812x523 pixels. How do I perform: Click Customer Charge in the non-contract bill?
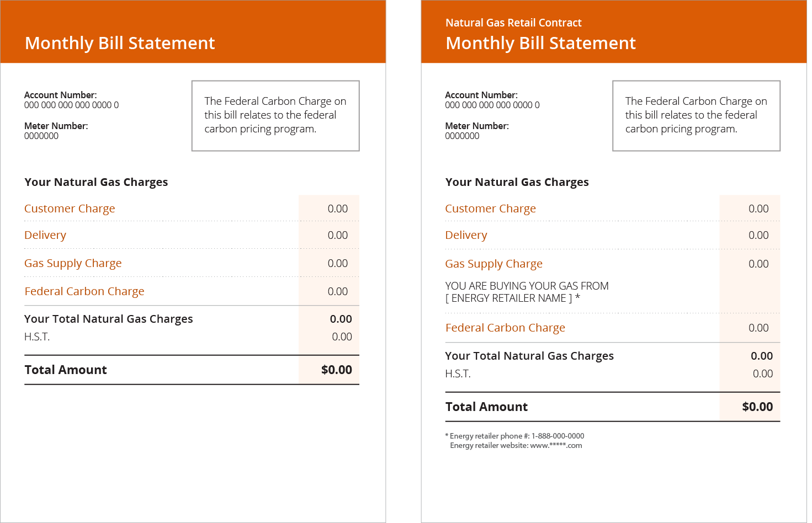click(x=70, y=209)
